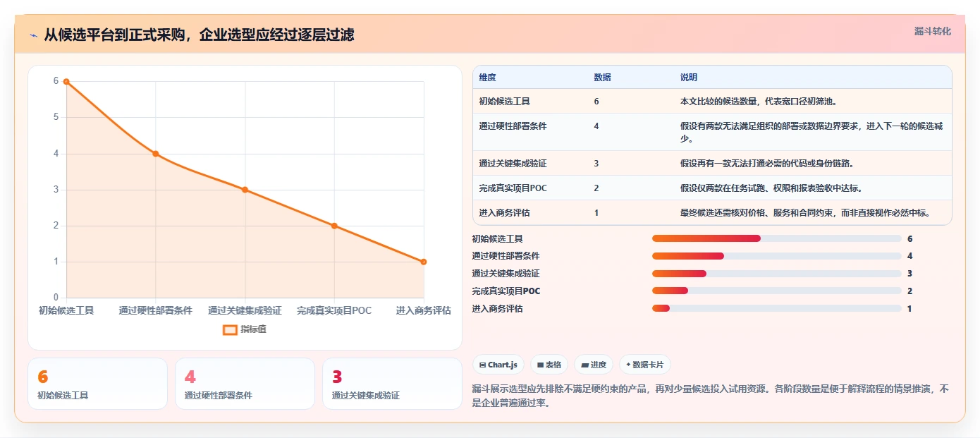
Task: Click the 通过关键集成验证 progress bar
Action: (776, 274)
